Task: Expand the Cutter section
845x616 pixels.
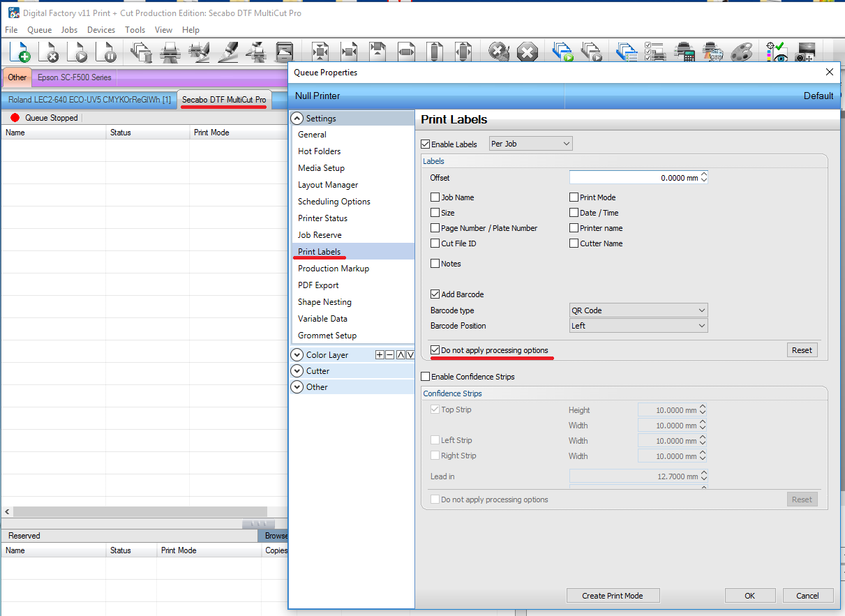Action: [x=297, y=371]
